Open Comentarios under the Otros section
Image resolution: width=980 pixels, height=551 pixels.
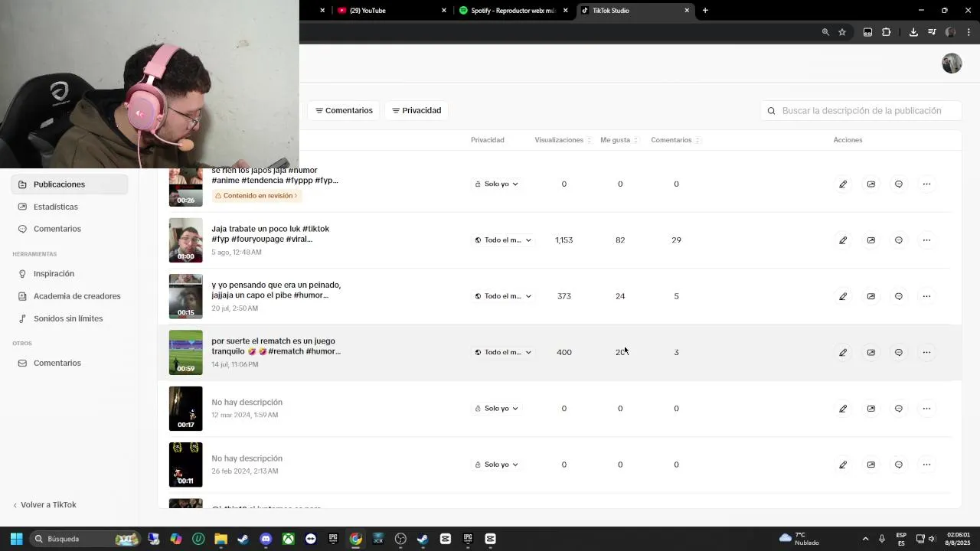coord(70,364)
